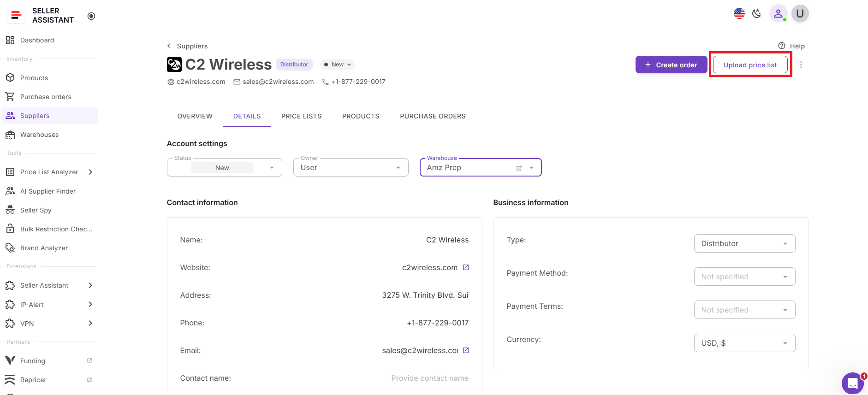Click the Help question mark icon

(x=782, y=46)
